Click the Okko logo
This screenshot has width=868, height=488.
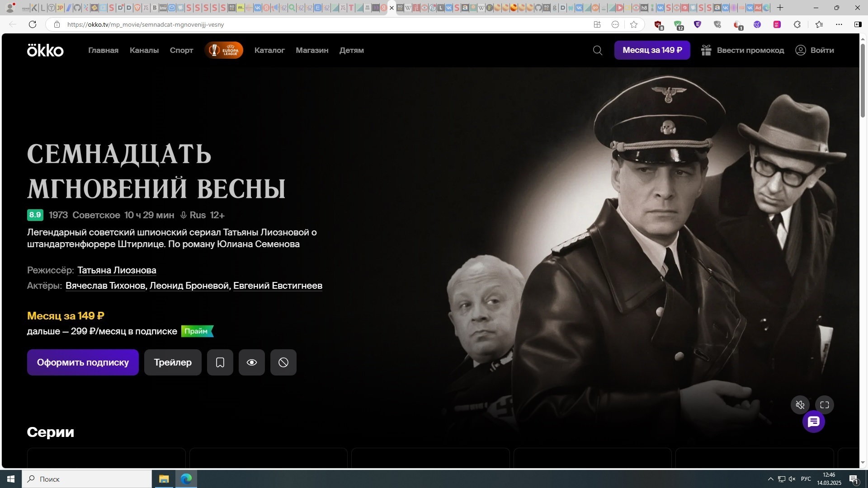tap(45, 50)
